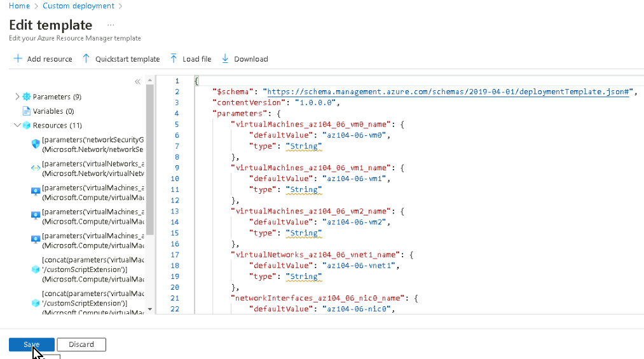
Task: Click "az104-06-vm0" default value
Action: pos(354,135)
